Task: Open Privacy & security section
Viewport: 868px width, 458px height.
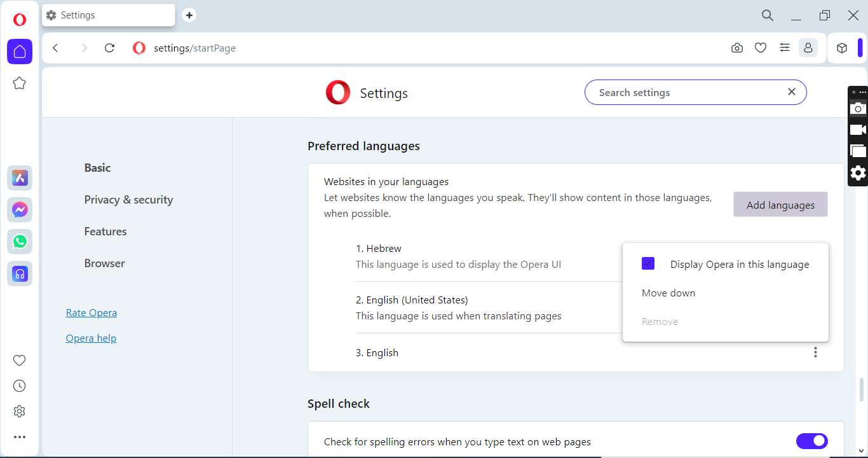Action: pyautogui.click(x=128, y=200)
